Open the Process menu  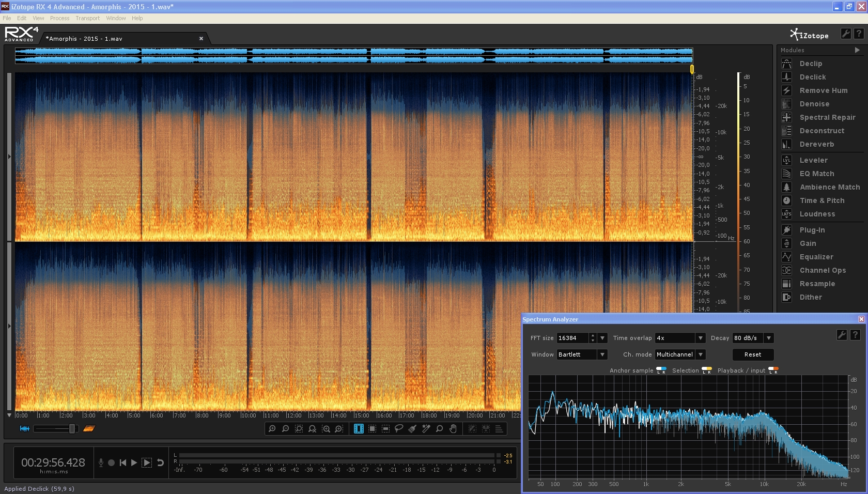click(x=59, y=18)
